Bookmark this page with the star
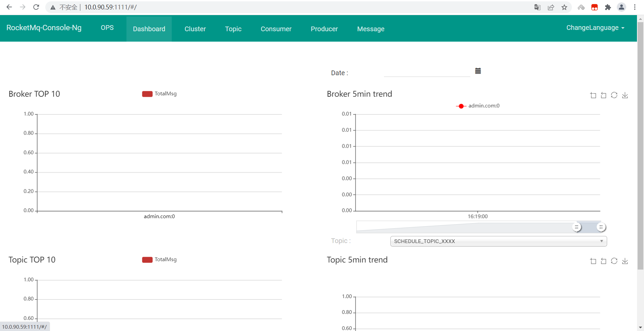This screenshot has height=331, width=644. coord(565,7)
